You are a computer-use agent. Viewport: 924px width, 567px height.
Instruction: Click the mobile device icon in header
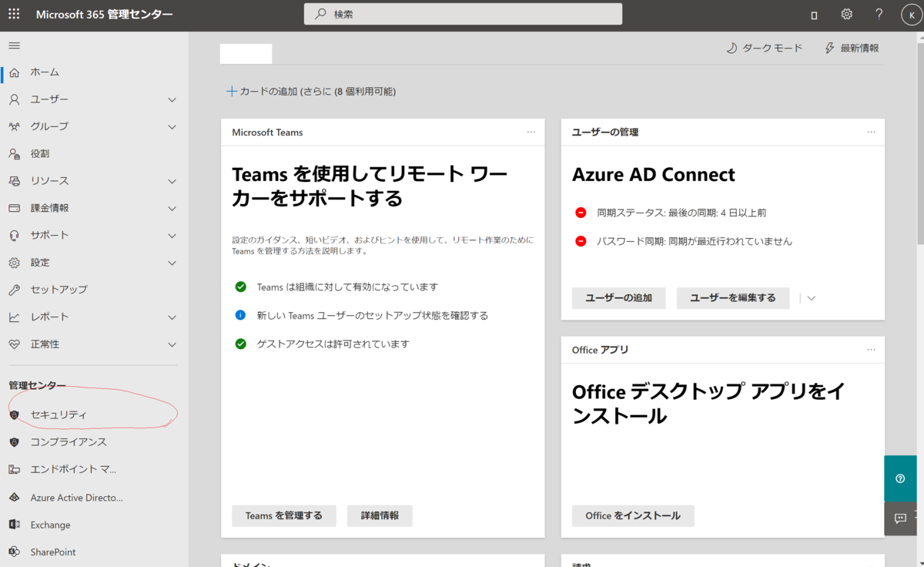(x=814, y=15)
